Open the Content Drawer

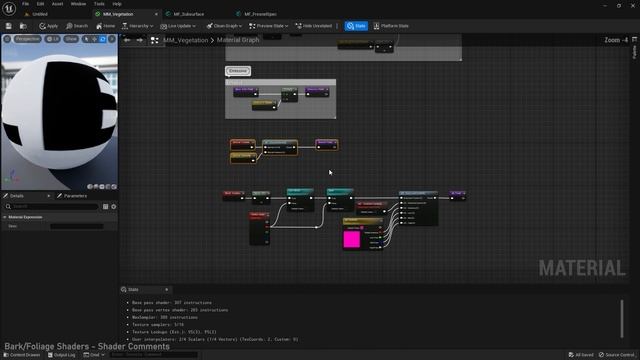click(x=22, y=355)
